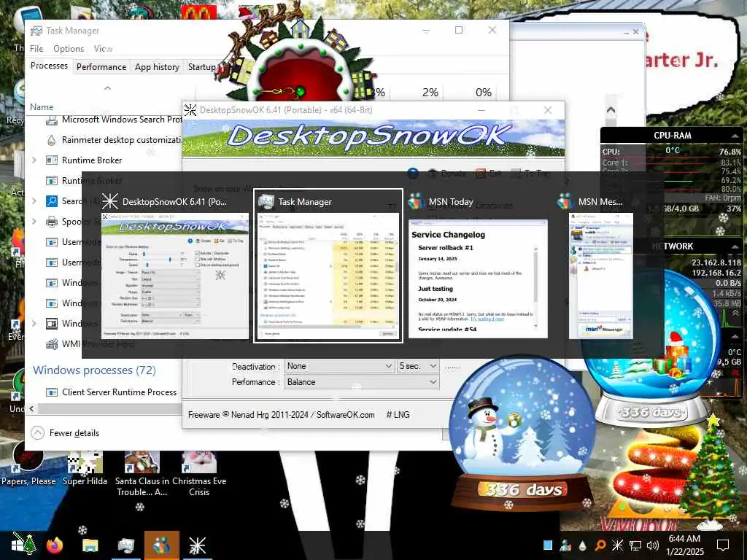
Task: Open the notification center icon
Action: tap(723, 545)
